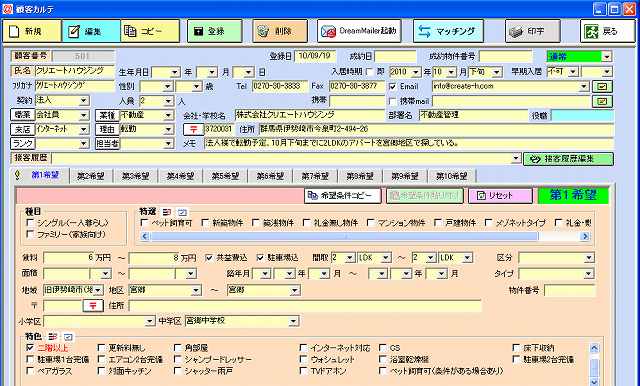The width and height of the screenshot is (640, 386).
Task: Click the 希望条件コピー button
Action: pyautogui.click(x=342, y=196)
